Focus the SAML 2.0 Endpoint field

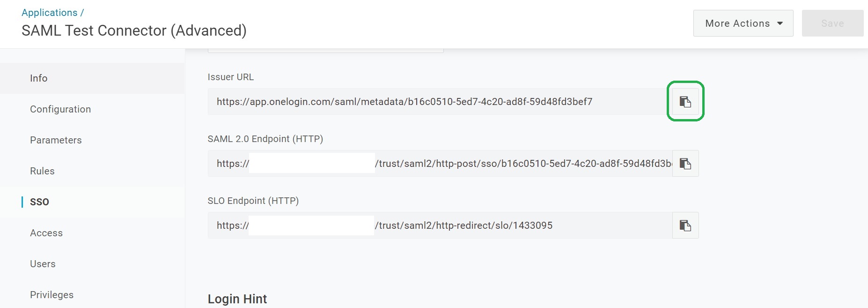(515, 164)
